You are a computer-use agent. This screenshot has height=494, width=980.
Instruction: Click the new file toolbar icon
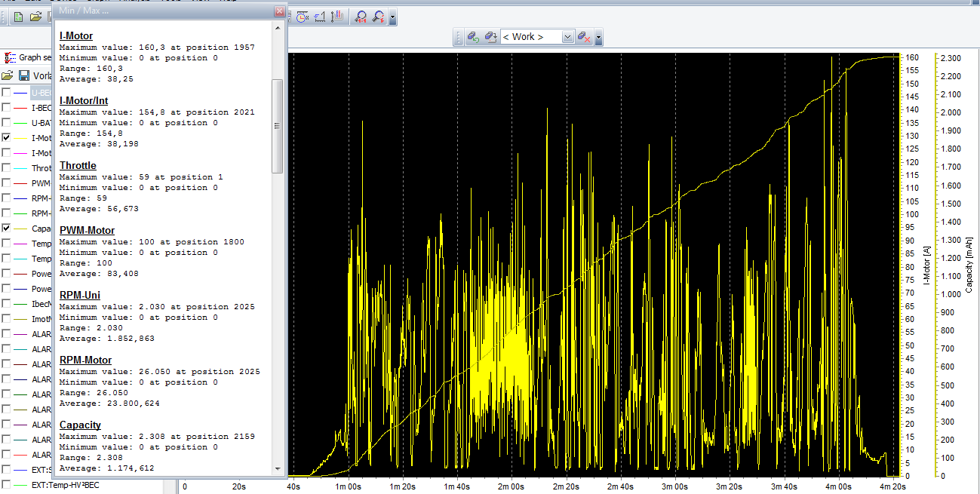click(x=19, y=17)
